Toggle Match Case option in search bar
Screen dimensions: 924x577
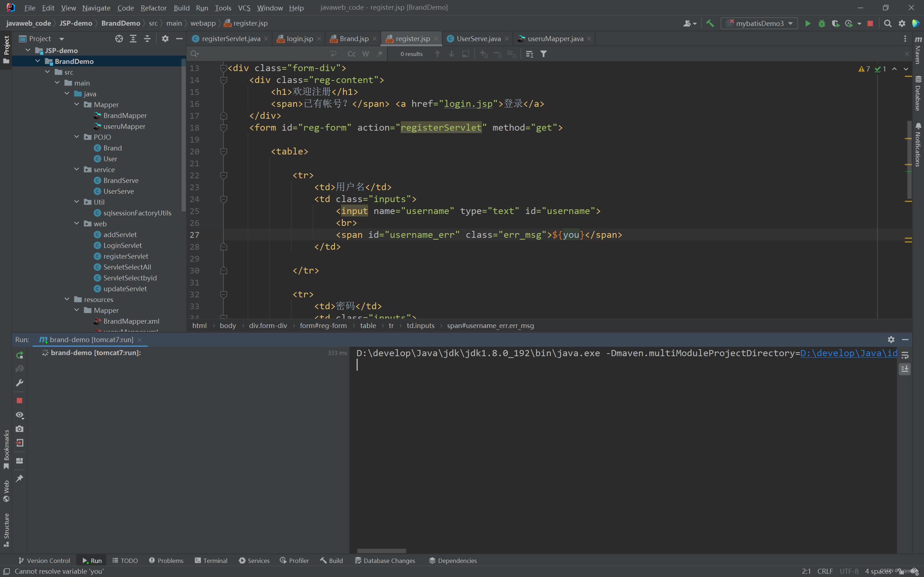(352, 54)
